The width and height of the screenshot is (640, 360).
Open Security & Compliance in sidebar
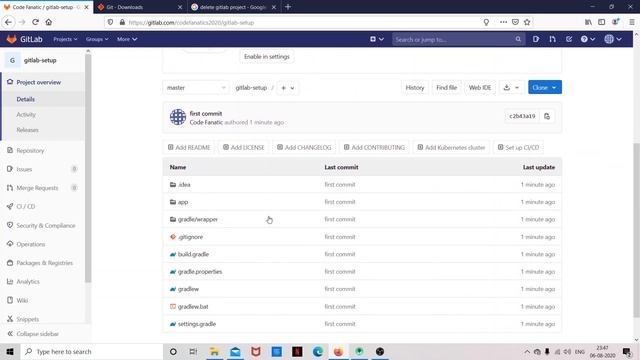pos(46,225)
